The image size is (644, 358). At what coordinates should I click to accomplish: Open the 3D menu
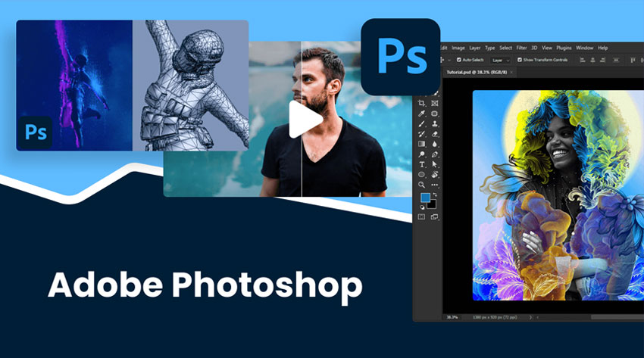(x=534, y=48)
